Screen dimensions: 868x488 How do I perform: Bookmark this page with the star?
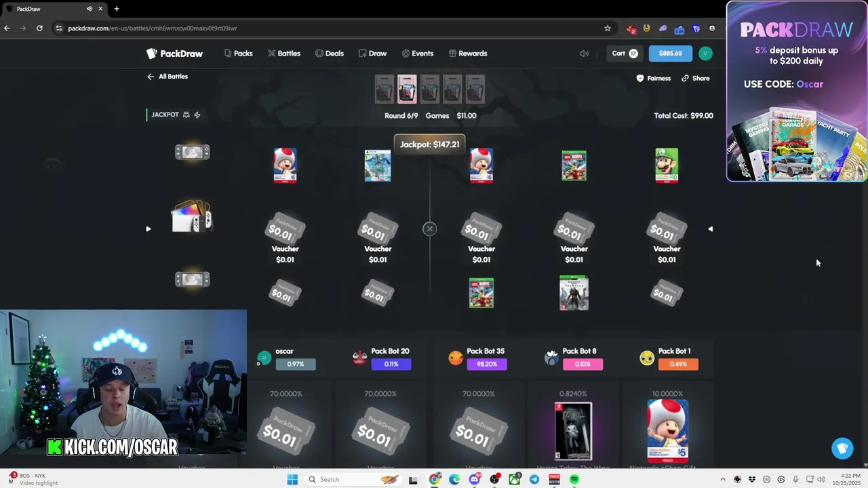click(608, 28)
